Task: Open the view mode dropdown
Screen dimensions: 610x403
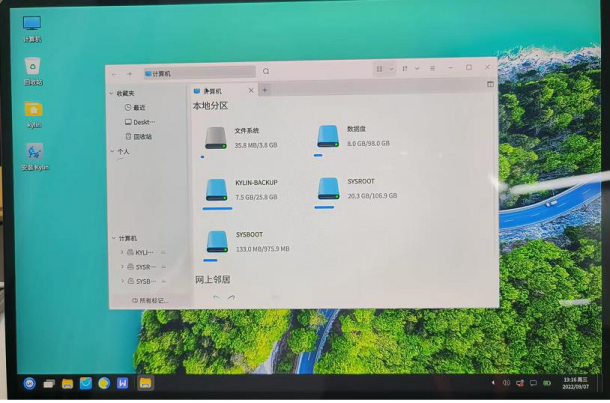Action: coord(382,69)
